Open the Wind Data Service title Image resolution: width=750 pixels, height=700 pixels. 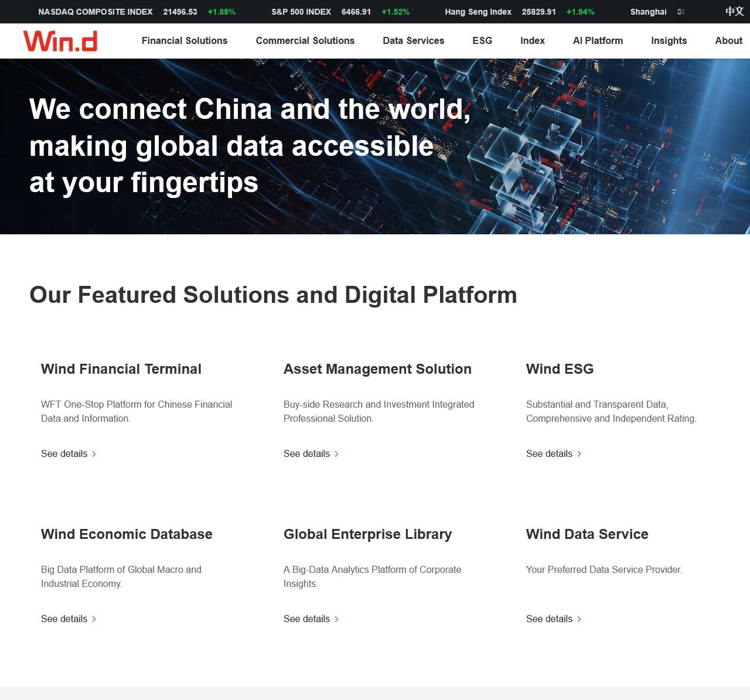(x=587, y=534)
